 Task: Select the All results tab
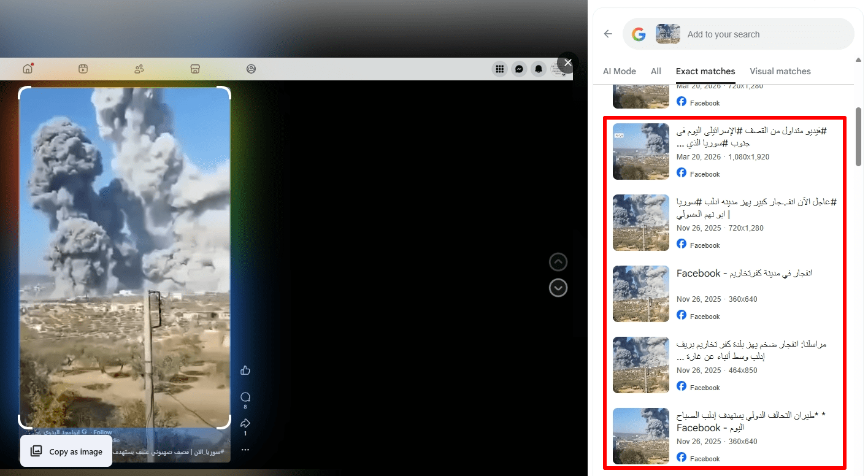click(656, 71)
